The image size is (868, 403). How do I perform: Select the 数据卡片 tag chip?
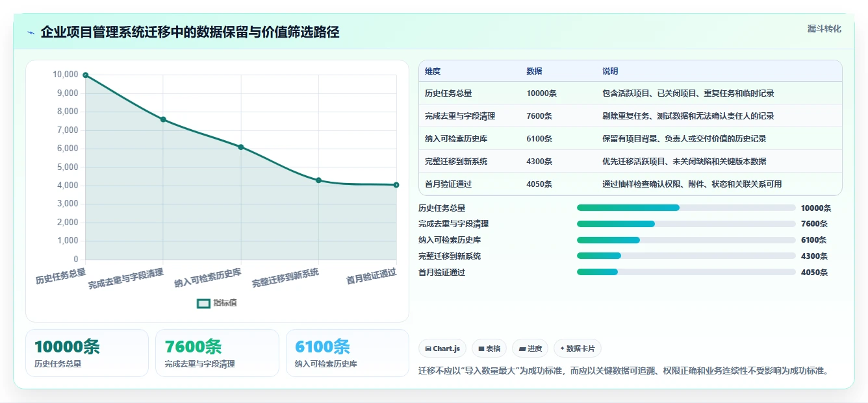click(578, 348)
